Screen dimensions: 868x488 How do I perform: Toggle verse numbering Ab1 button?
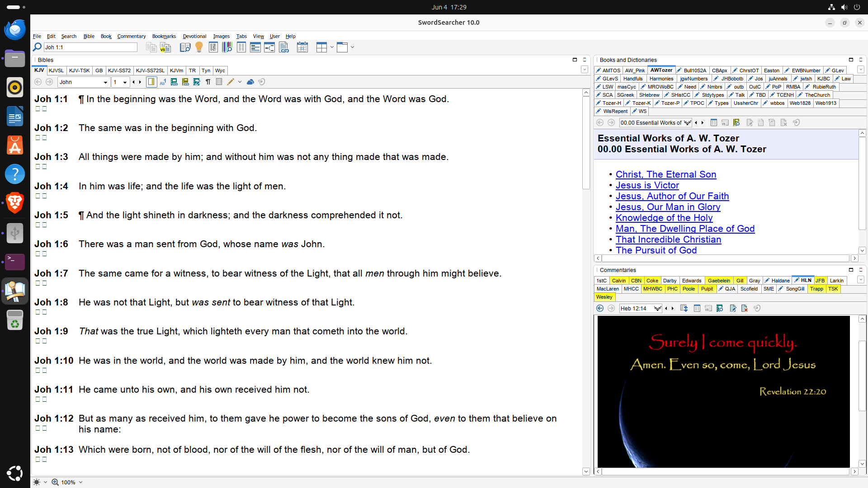163,82
